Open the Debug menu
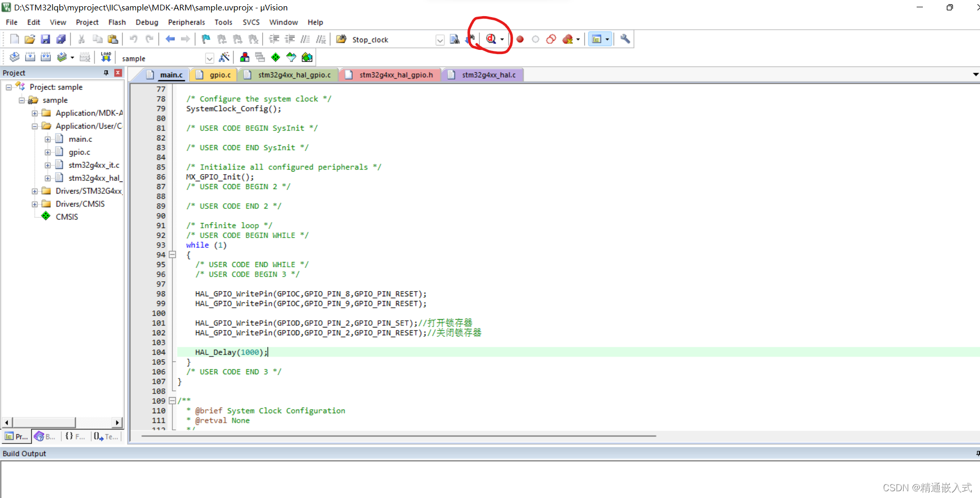The image size is (980, 498). coord(147,22)
